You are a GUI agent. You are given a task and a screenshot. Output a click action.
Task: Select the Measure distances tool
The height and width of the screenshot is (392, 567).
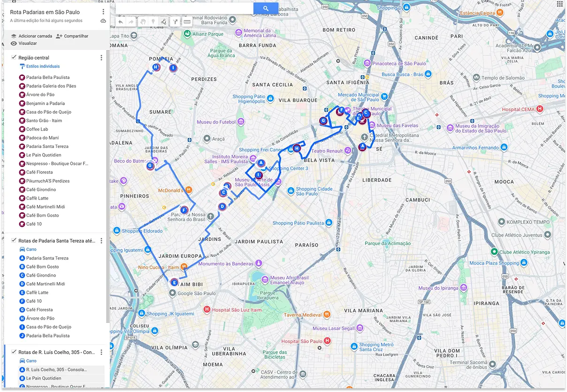tap(187, 22)
